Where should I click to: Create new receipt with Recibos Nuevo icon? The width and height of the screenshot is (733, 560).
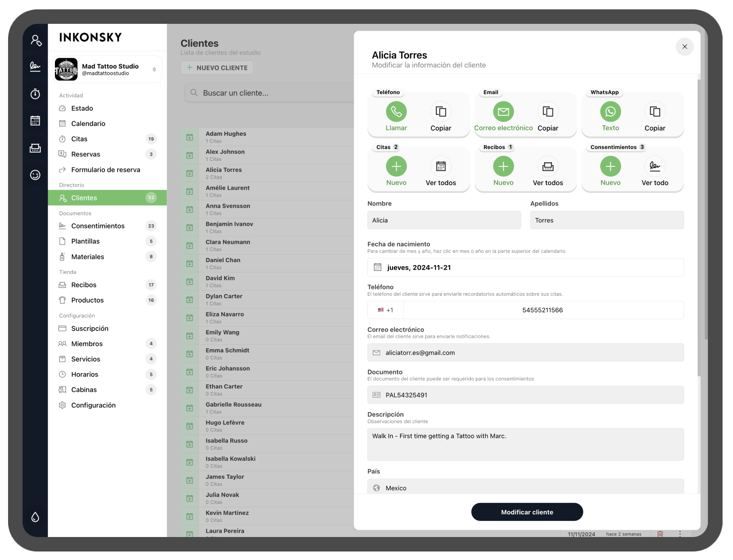503,166
